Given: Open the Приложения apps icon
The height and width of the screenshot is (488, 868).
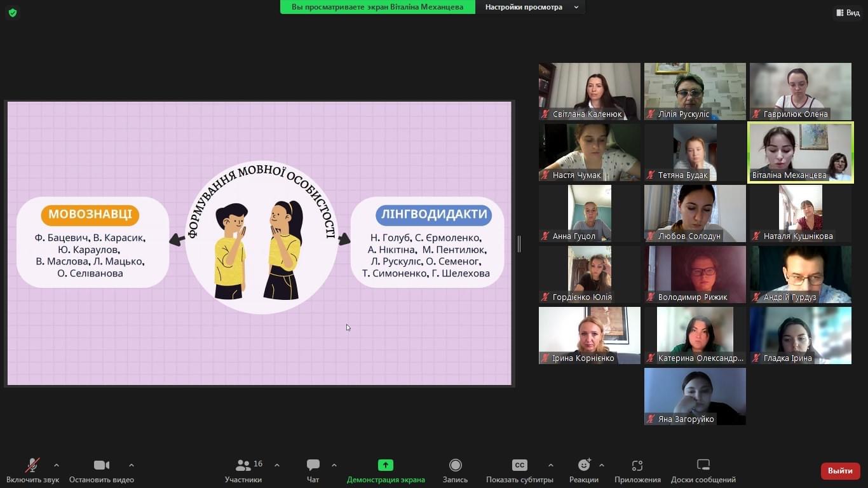Looking at the screenshot, I should [x=637, y=466].
